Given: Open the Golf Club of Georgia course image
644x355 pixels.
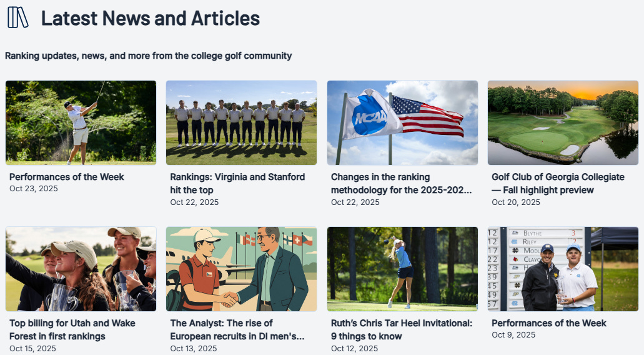Looking at the screenshot, I should (563, 123).
